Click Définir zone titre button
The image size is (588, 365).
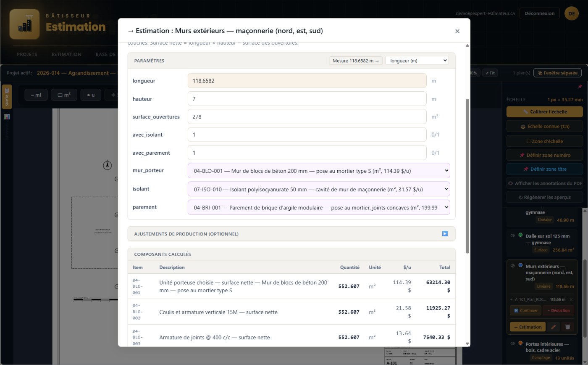point(544,169)
